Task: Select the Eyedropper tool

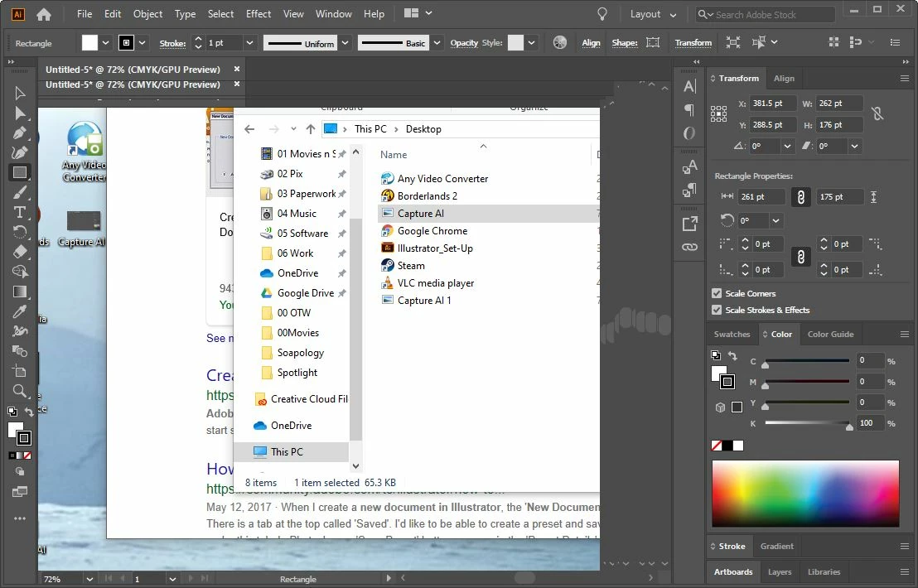Action: coord(19,311)
